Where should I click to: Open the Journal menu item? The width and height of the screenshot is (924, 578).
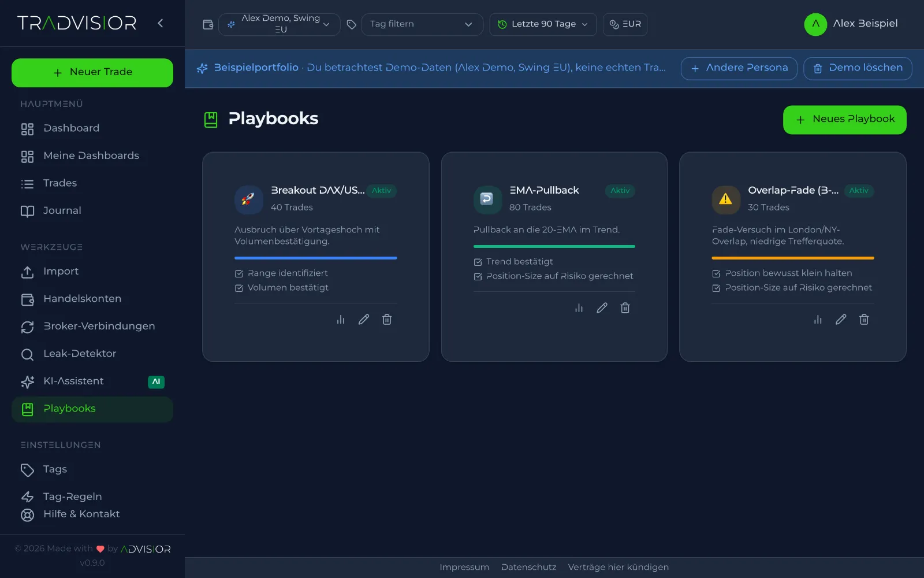click(x=92, y=211)
